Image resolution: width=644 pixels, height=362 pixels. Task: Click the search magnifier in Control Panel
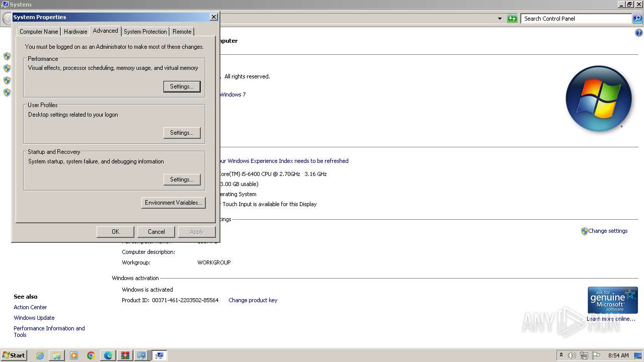pyautogui.click(x=637, y=19)
